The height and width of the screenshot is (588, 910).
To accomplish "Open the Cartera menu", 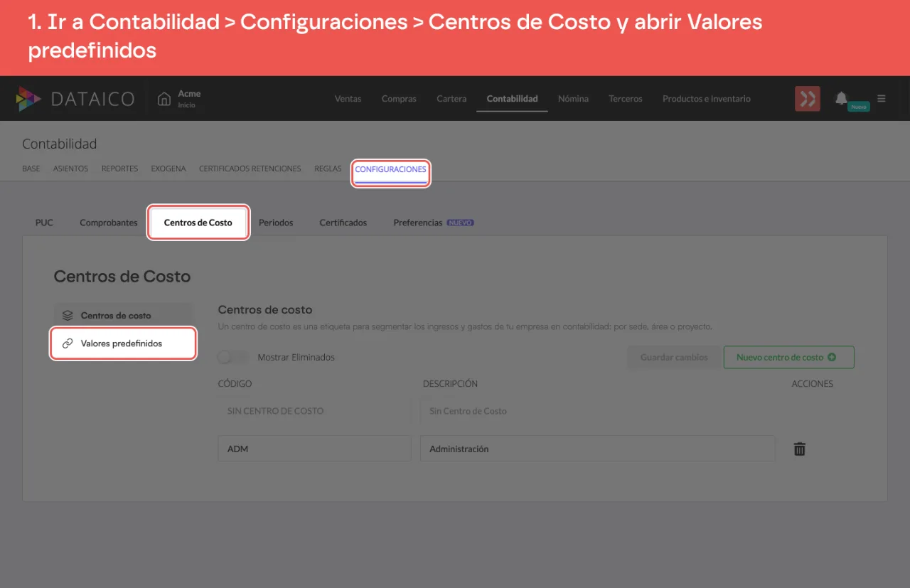I will coord(451,99).
